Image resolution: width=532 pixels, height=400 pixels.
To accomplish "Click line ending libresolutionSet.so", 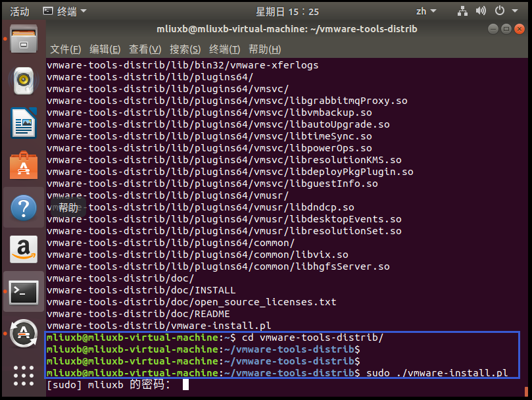I will (224, 231).
